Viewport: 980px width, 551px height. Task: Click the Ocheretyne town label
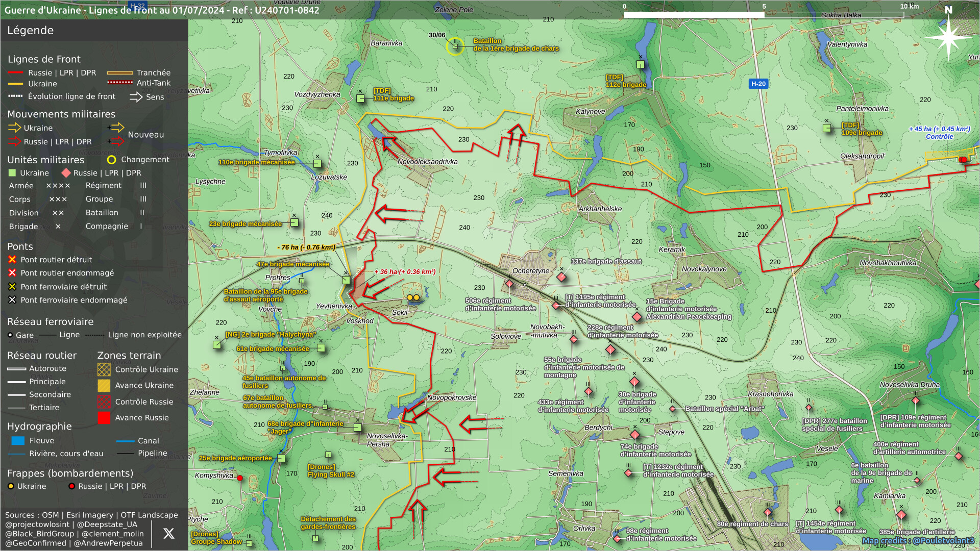531,271
